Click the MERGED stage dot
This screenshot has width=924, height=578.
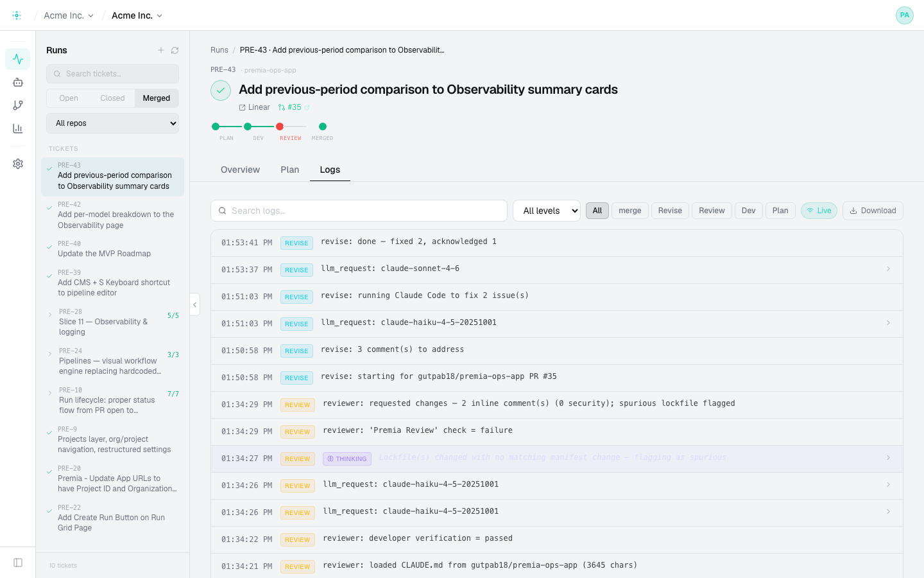coord(323,127)
